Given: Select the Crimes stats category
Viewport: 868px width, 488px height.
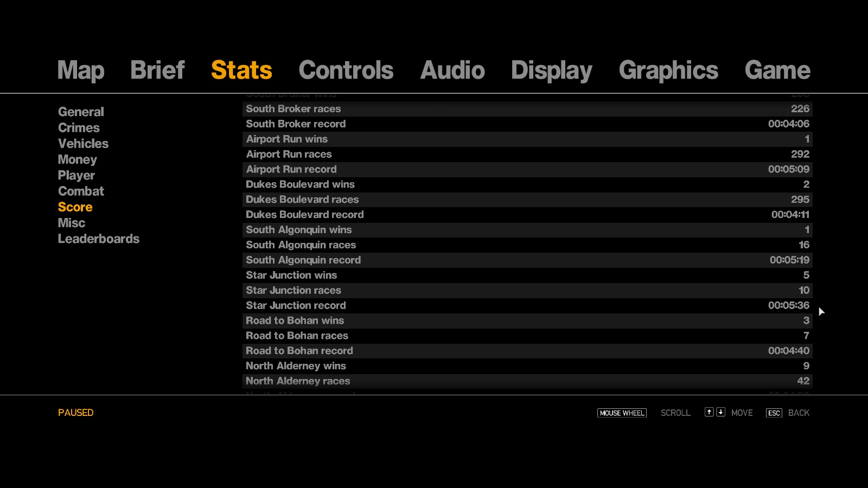Looking at the screenshot, I should point(79,128).
